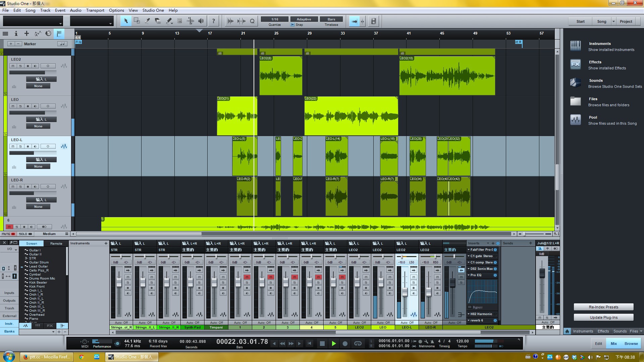Select the Range tool
This screenshot has width=644, height=362.
(137, 21)
